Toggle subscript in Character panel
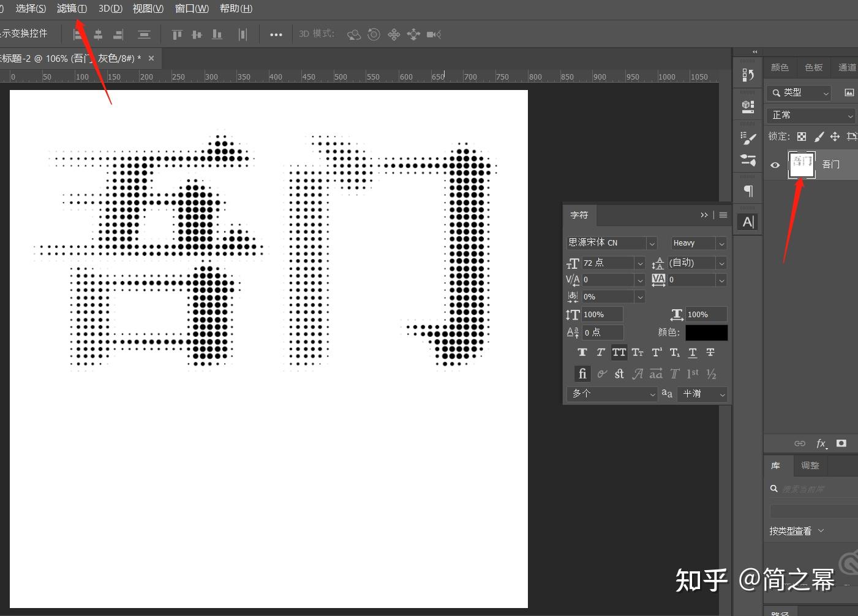This screenshot has width=858, height=616. coord(674,352)
